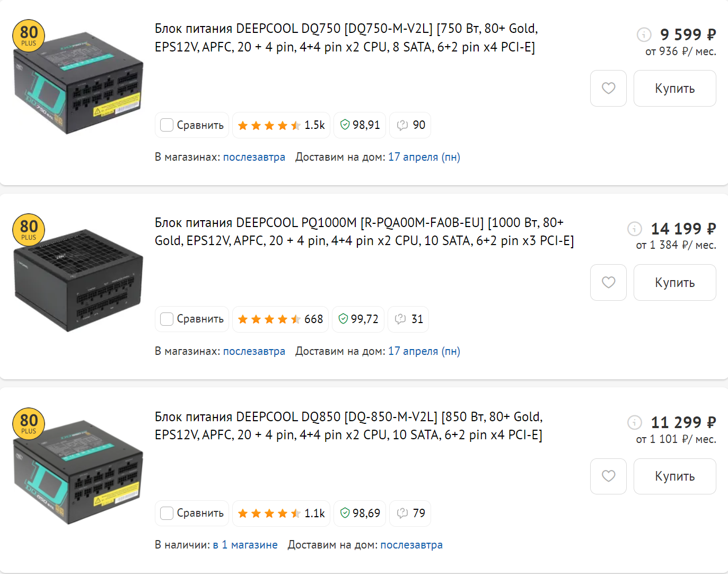Viewport: 728px width, 574px height.
Task: Click info icon next to 11 299 ₽
Action: pyautogui.click(x=634, y=422)
